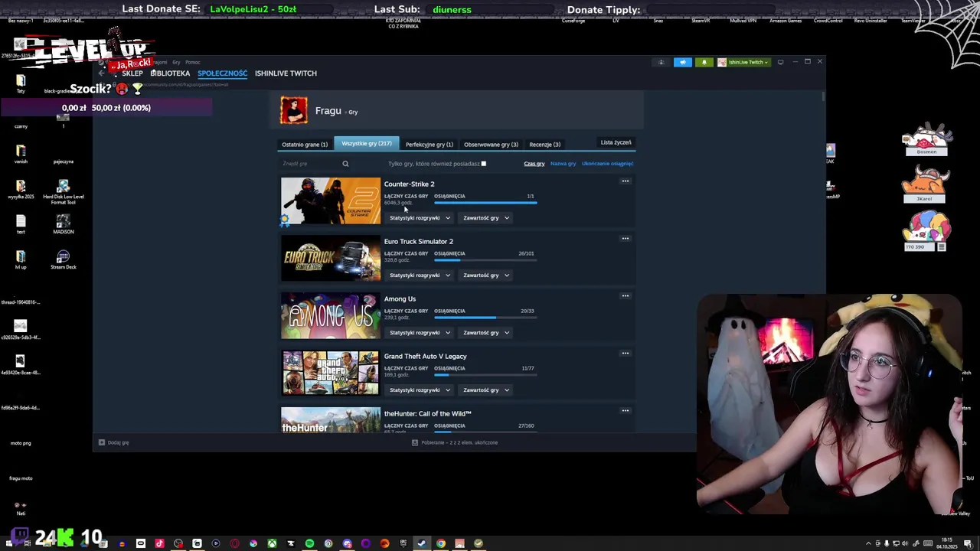Click the search magnifier icon in games filter

(x=345, y=164)
